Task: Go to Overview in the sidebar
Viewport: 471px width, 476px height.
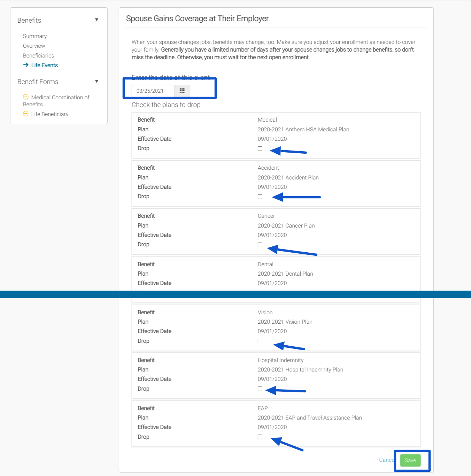Action: [34, 46]
